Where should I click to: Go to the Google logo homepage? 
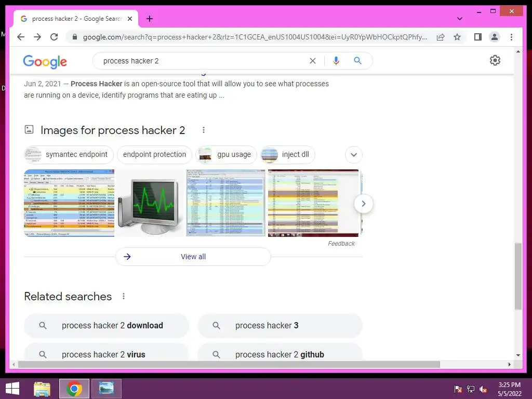[45, 61]
